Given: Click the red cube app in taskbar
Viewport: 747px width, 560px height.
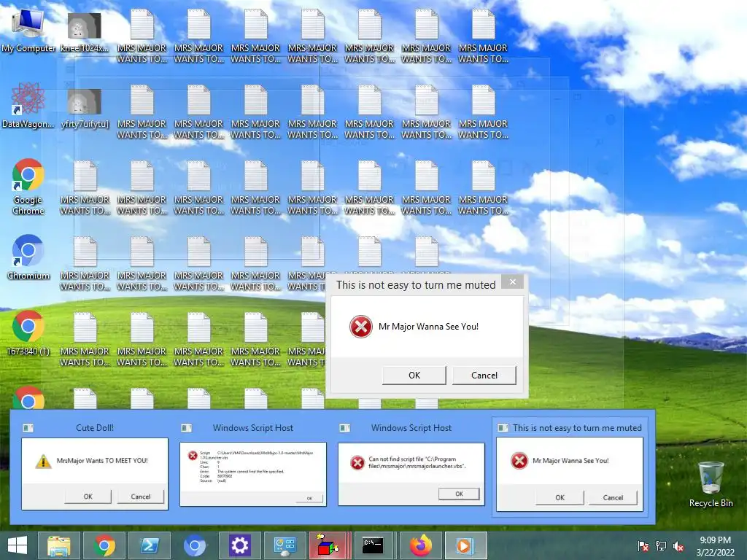Looking at the screenshot, I should pyautogui.click(x=329, y=545).
